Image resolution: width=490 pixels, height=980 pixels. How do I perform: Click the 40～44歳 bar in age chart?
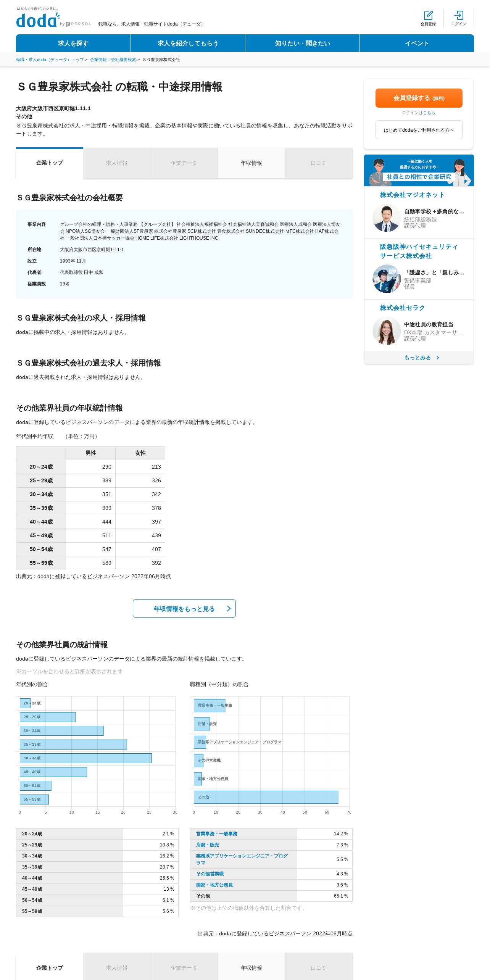(x=86, y=758)
